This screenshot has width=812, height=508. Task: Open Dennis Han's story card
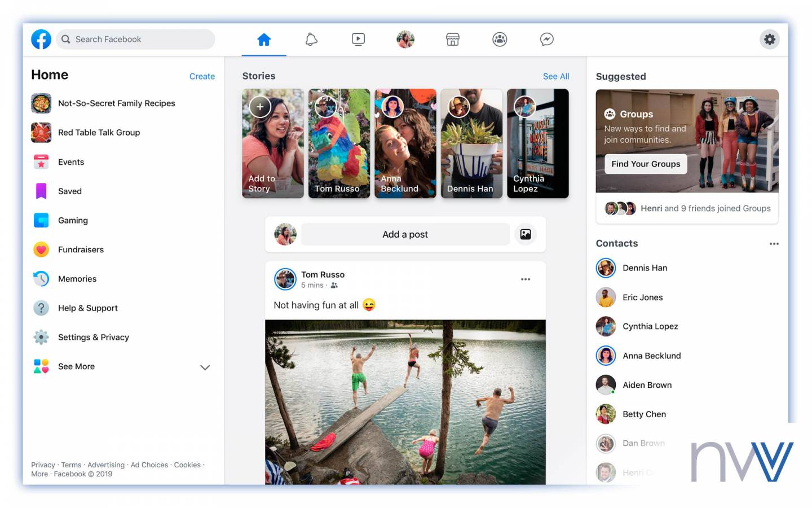pyautogui.click(x=471, y=143)
